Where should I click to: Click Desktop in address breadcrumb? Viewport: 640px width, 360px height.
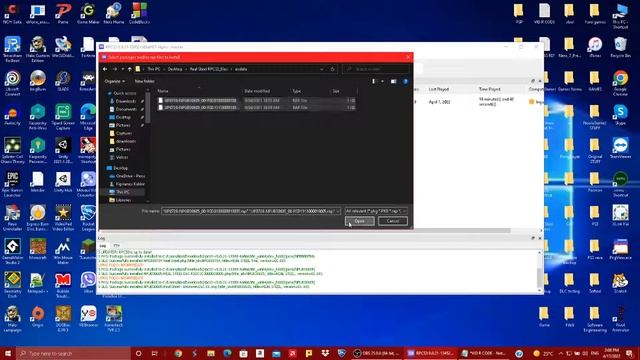click(x=175, y=69)
